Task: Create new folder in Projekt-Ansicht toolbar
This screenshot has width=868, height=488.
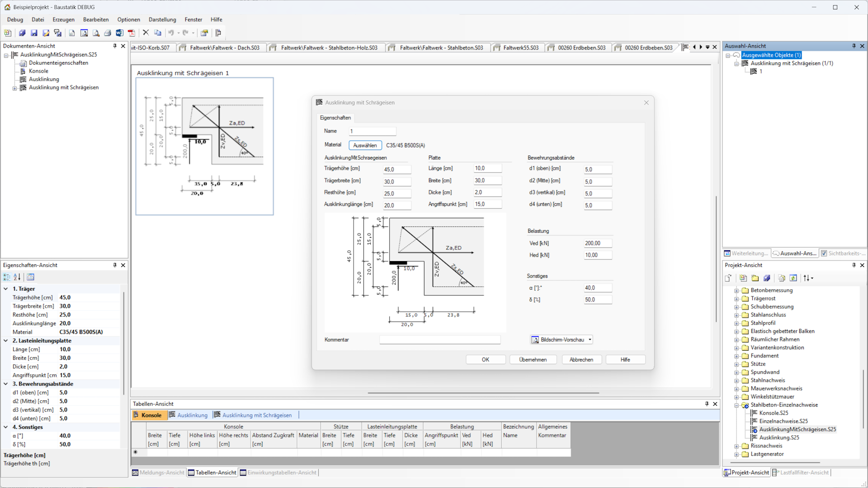Action: (755, 278)
